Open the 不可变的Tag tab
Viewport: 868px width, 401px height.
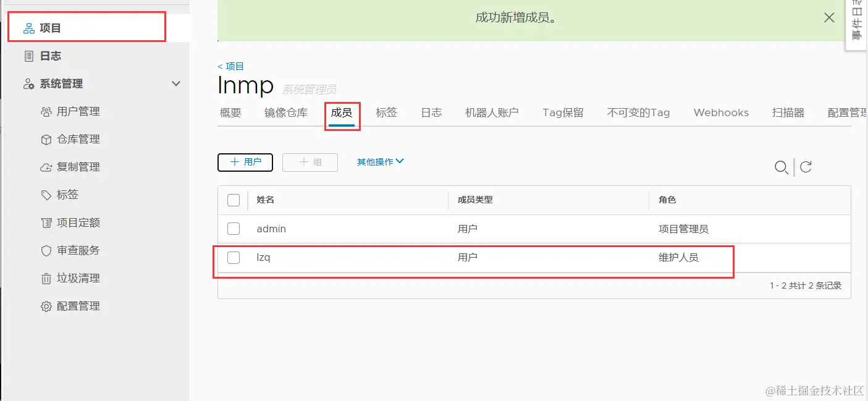pos(638,112)
